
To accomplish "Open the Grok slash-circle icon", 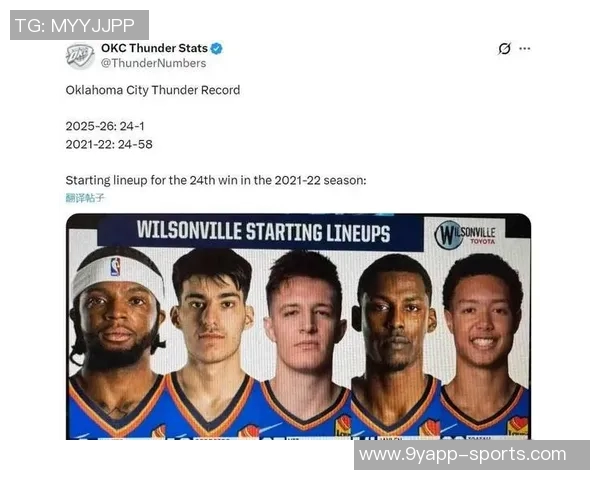I will click(x=504, y=49).
